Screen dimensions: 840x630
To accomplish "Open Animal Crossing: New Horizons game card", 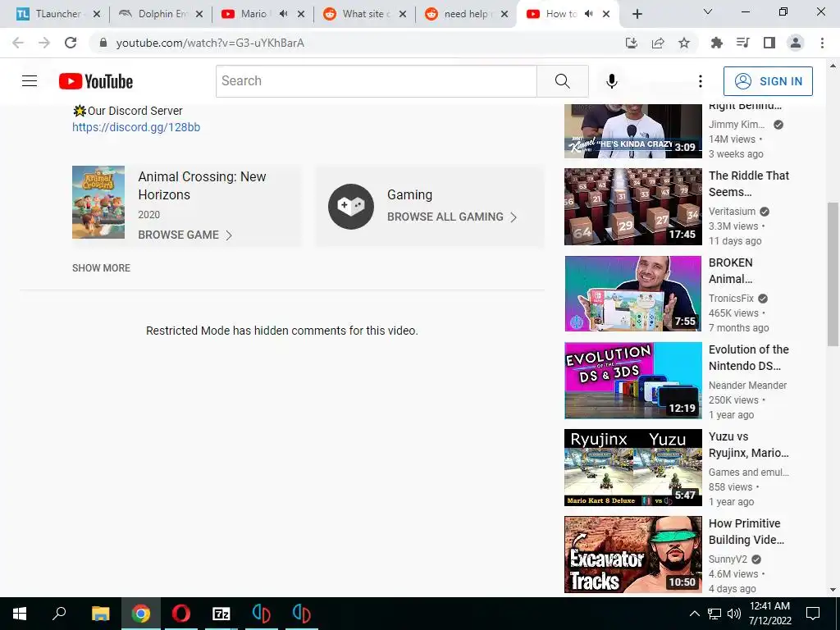I will pos(186,205).
